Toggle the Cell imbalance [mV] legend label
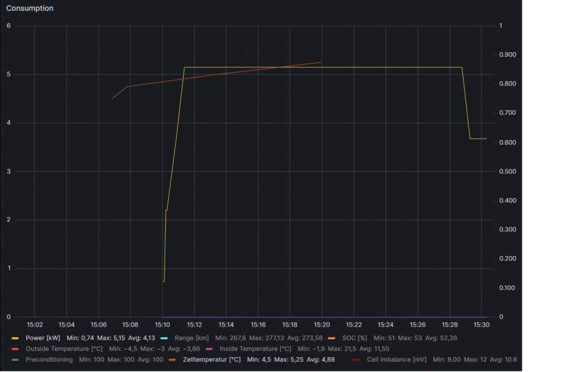The image size is (588, 372). tap(397, 359)
